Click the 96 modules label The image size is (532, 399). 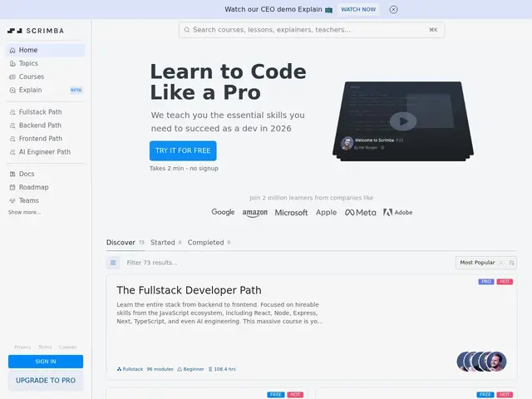[x=160, y=369]
